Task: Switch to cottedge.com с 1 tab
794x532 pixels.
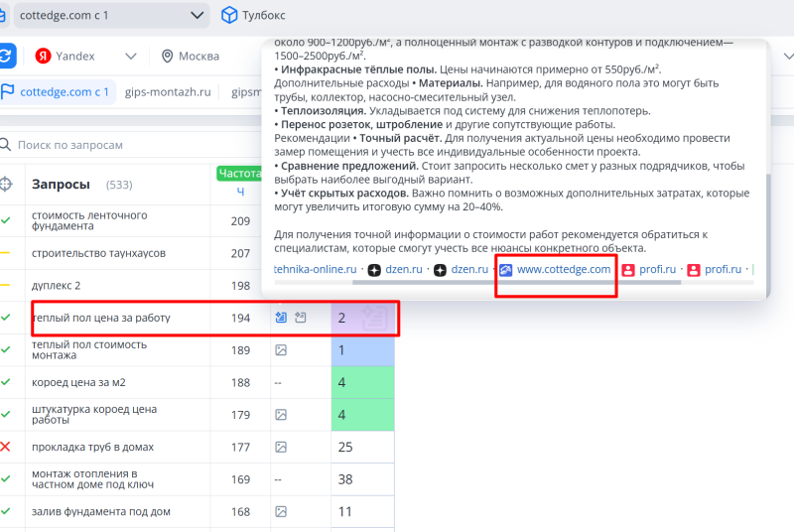Action: click(x=58, y=92)
